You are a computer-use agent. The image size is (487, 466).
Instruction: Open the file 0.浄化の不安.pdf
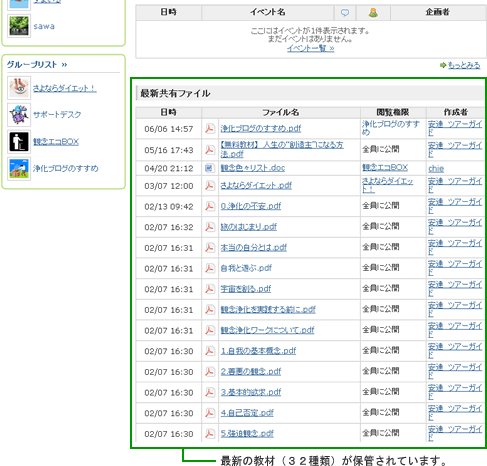coord(251,206)
